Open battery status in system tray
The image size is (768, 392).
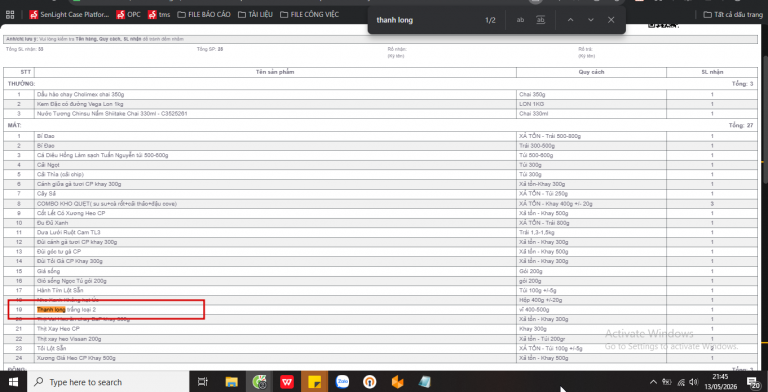click(667, 382)
